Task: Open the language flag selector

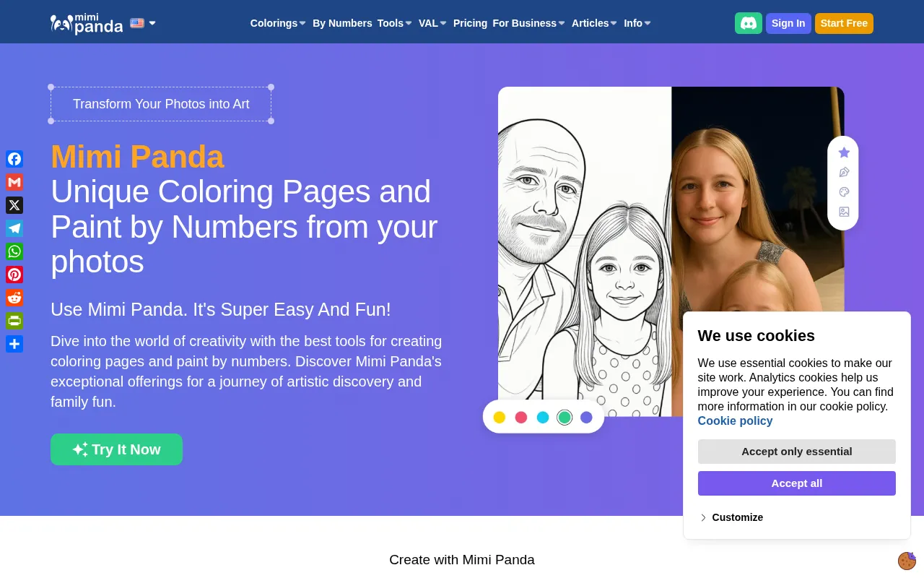Action: [143, 23]
